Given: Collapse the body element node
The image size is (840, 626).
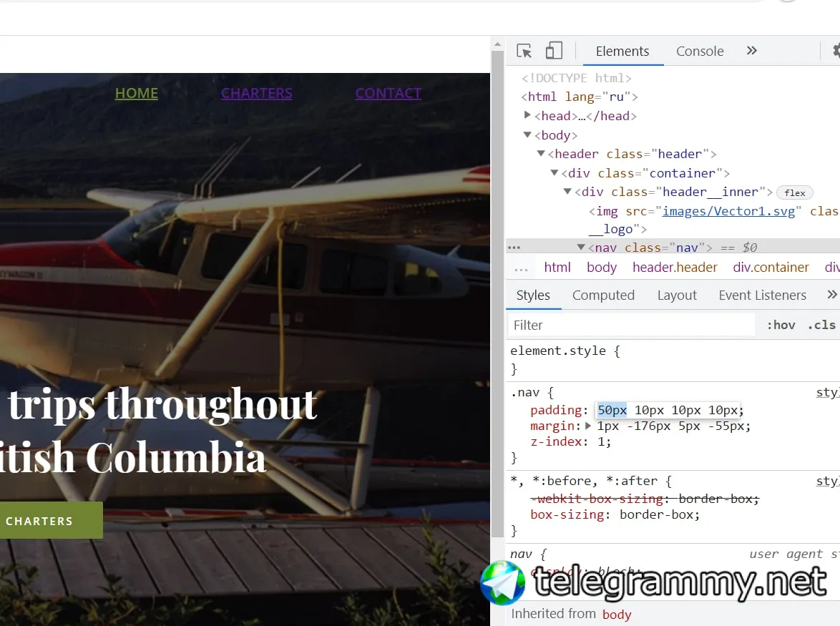Looking at the screenshot, I should [527, 135].
